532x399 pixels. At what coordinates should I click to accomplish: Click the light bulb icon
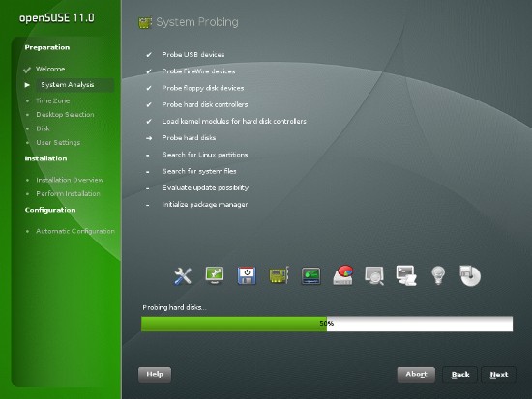pyautogui.click(x=438, y=275)
